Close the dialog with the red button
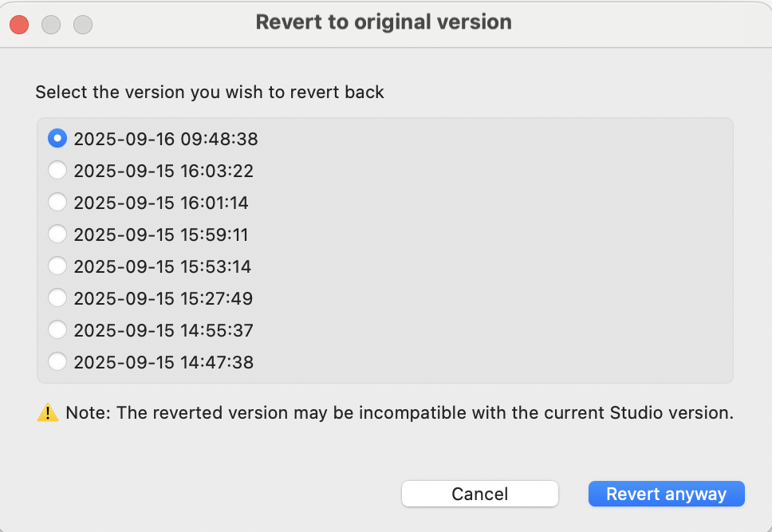772x532 pixels. point(19,25)
